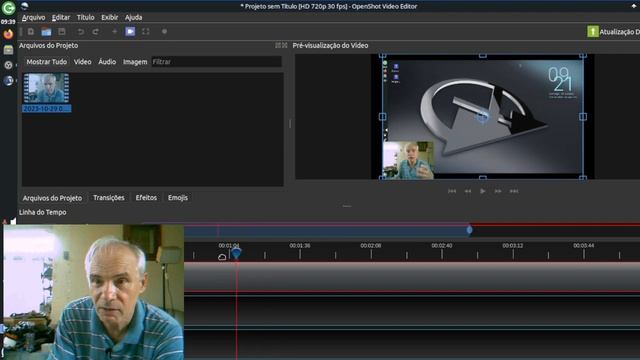
Task: Open the Exibir menu
Action: (109, 17)
